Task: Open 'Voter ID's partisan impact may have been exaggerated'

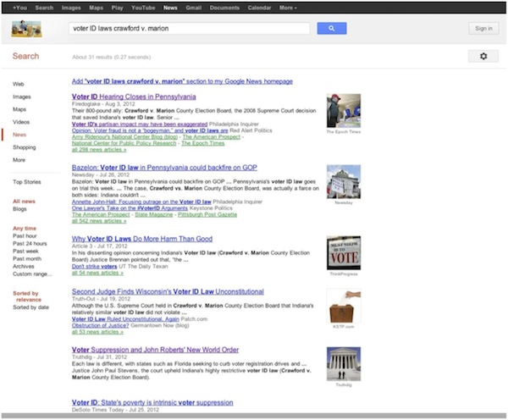Action: click(x=140, y=124)
